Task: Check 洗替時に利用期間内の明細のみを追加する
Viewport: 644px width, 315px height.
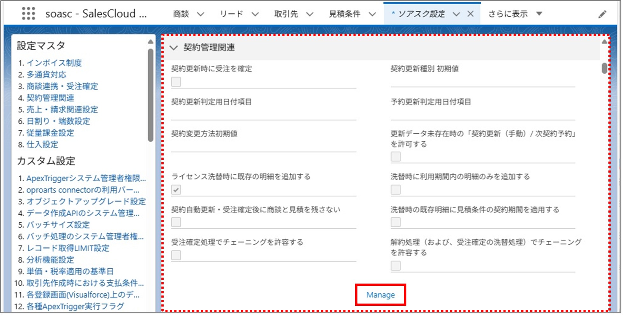Action: (x=395, y=190)
